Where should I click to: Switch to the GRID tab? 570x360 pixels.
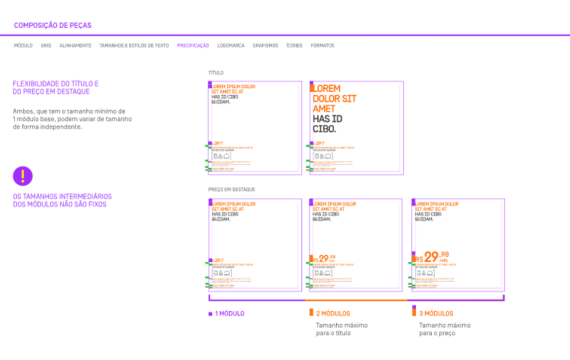[46, 45]
